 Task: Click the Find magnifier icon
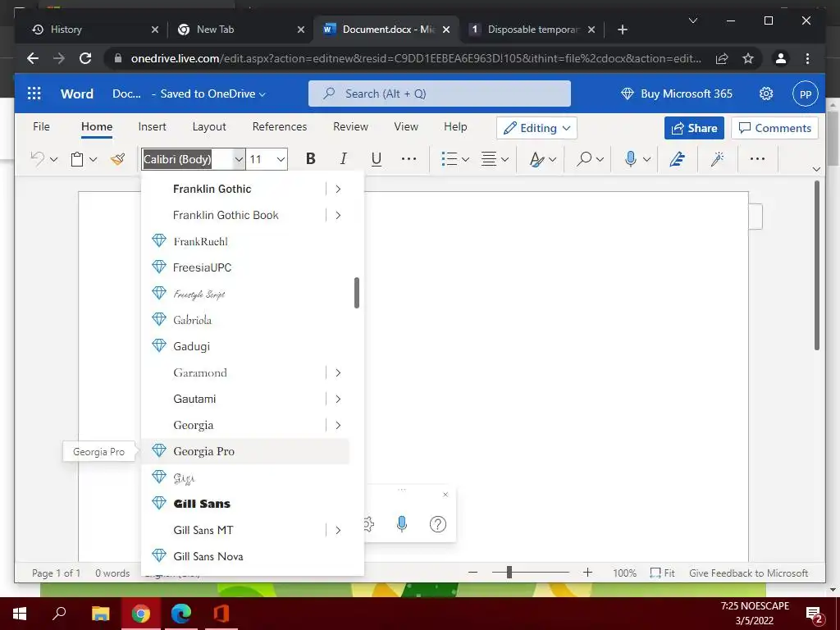pyautogui.click(x=584, y=158)
